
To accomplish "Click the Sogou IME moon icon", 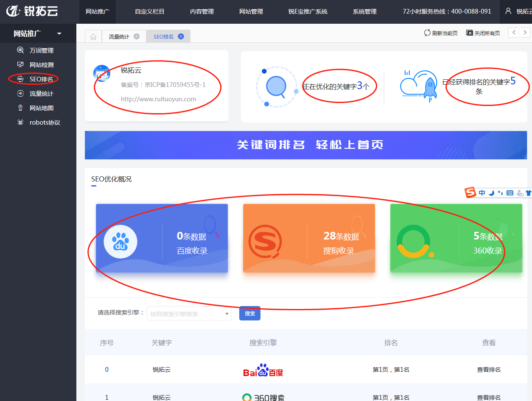I will 491,193.
